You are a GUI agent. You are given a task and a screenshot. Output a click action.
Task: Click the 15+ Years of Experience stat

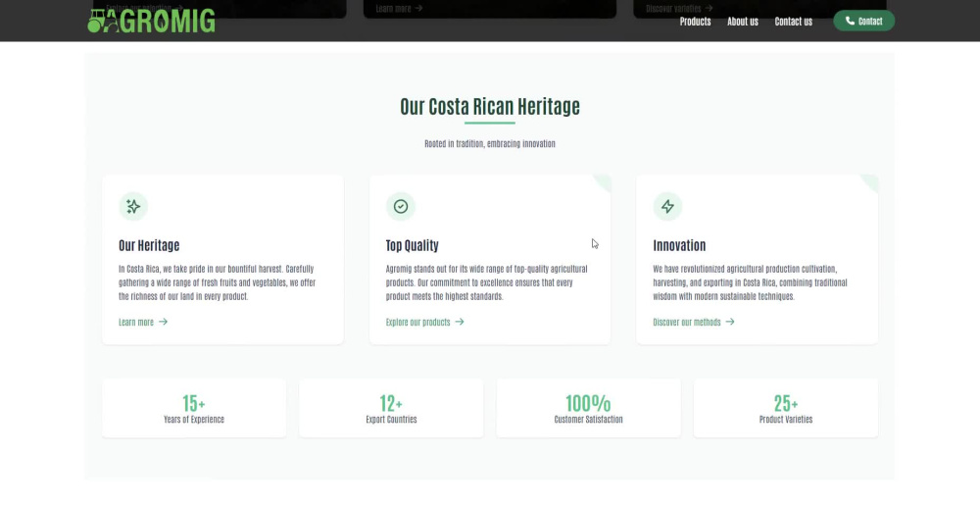(x=194, y=408)
